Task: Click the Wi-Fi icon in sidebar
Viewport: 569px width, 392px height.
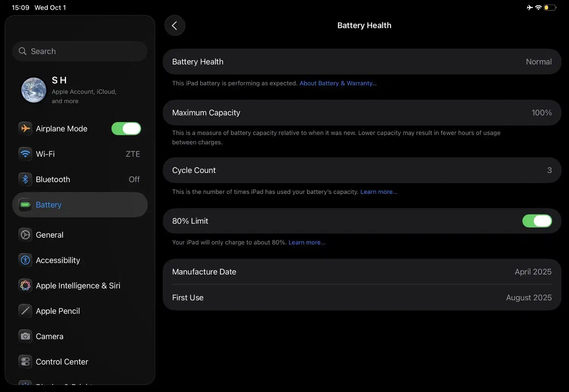Action: click(x=25, y=154)
